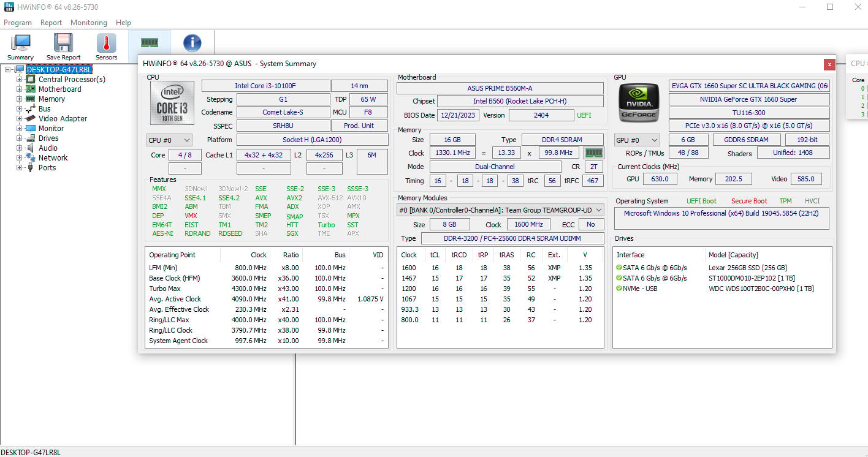Screen dimensions: 868x457
Task: Open the Monitoring menu
Action: pyautogui.click(x=88, y=23)
